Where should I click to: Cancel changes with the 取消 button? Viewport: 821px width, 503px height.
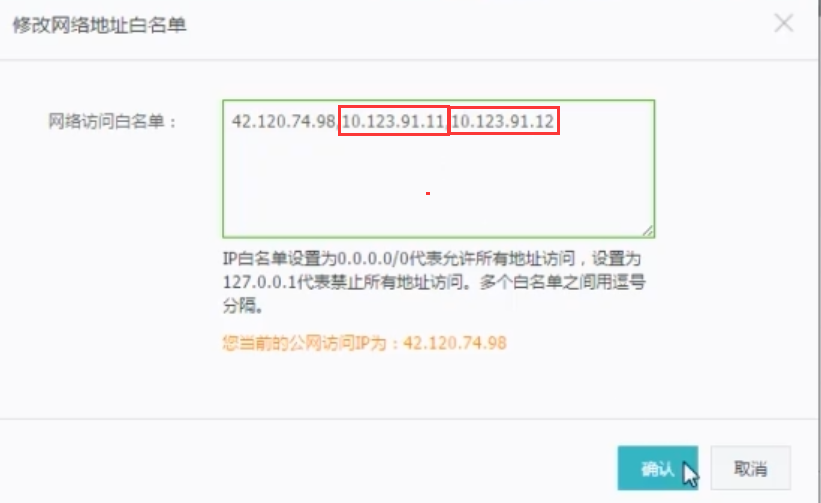click(x=750, y=468)
